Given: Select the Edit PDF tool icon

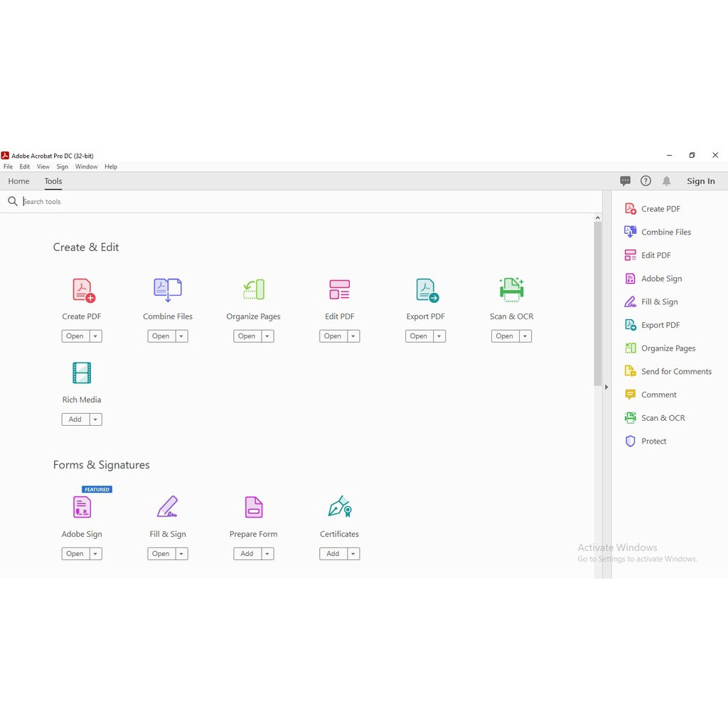Looking at the screenshot, I should tap(339, 289).
